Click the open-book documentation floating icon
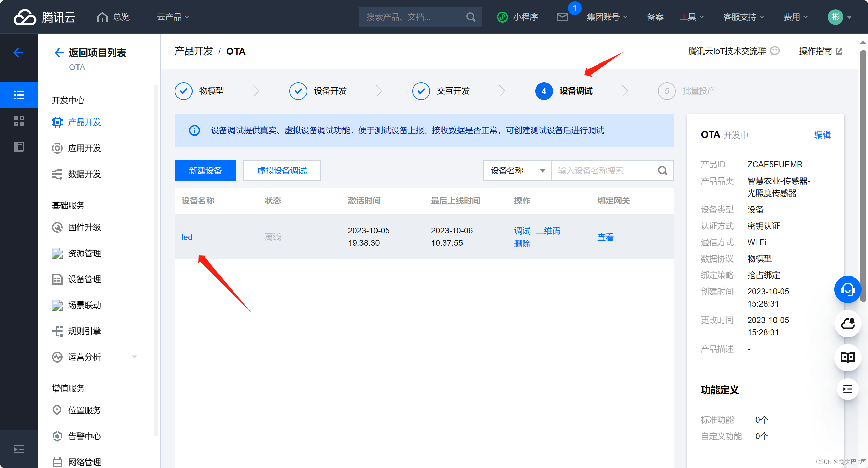This screenshot has height=468, width=868. [848, 357]
